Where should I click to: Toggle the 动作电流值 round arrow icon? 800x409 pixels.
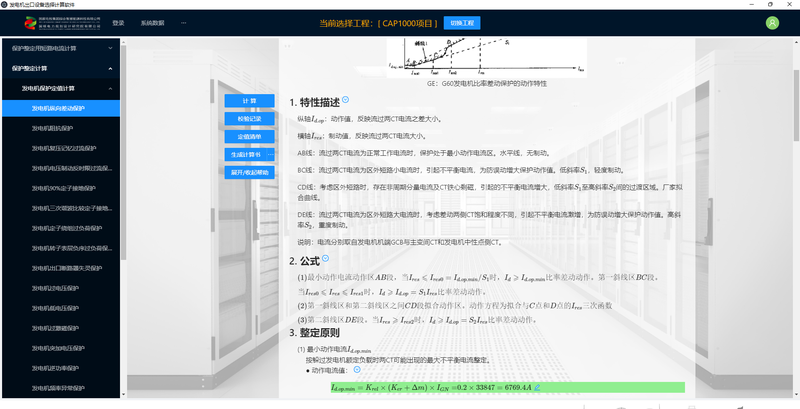point(357,370)
